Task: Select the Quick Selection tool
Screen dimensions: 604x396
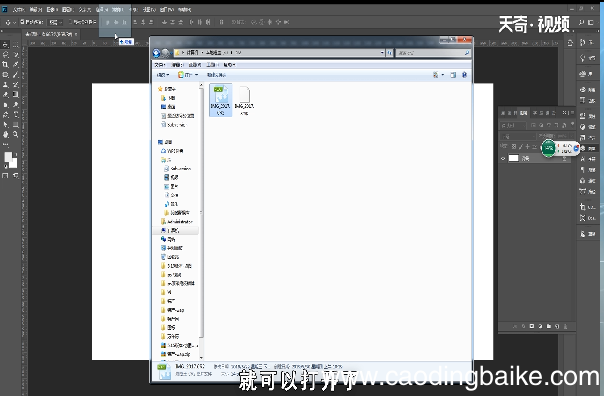Action: (x=16, y=55)
